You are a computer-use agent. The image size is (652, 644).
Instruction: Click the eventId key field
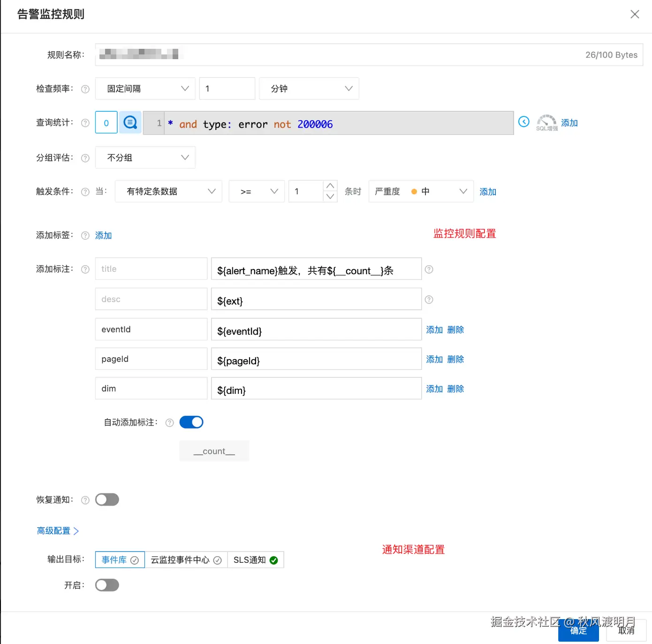[x=152, y=330]
